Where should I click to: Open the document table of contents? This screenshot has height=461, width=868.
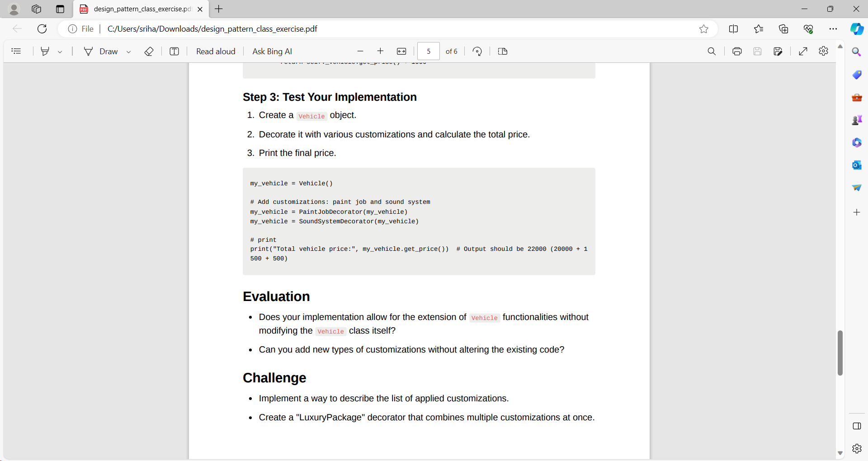[16, 51]
